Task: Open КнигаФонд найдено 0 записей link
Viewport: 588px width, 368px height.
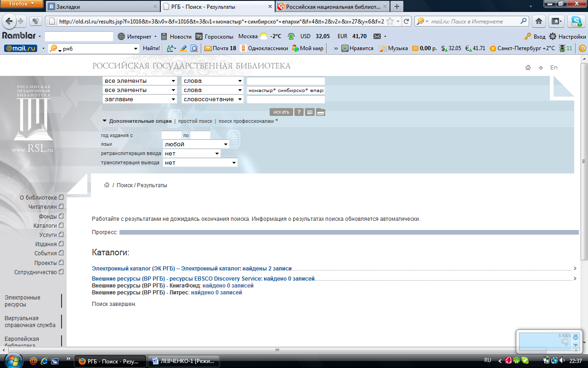Action: [x=228, y=286]
